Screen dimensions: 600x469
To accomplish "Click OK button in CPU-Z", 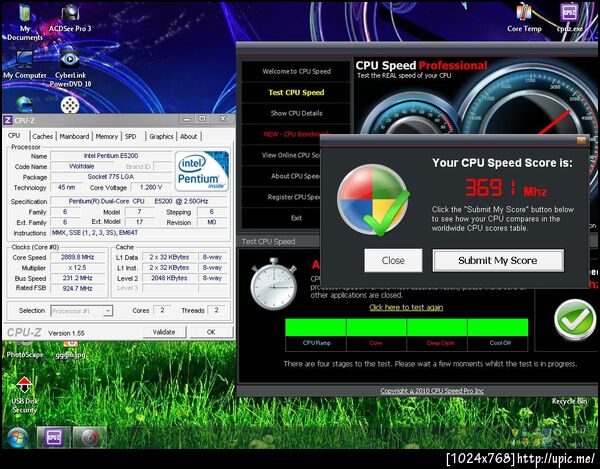I will [x=211, y=332].
